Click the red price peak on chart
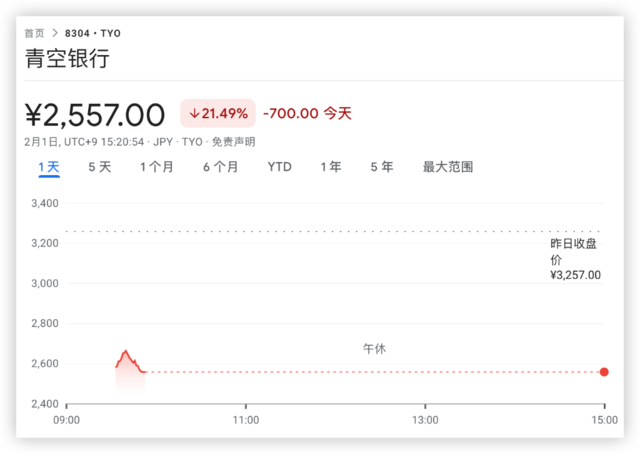640x454 pixels. (x=126, y=352)
